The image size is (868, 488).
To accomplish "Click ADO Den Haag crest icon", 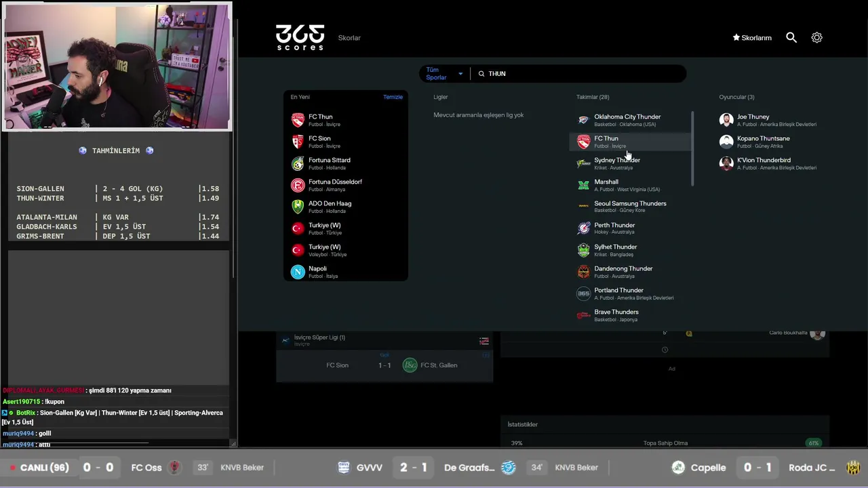I will pos(298,207).
